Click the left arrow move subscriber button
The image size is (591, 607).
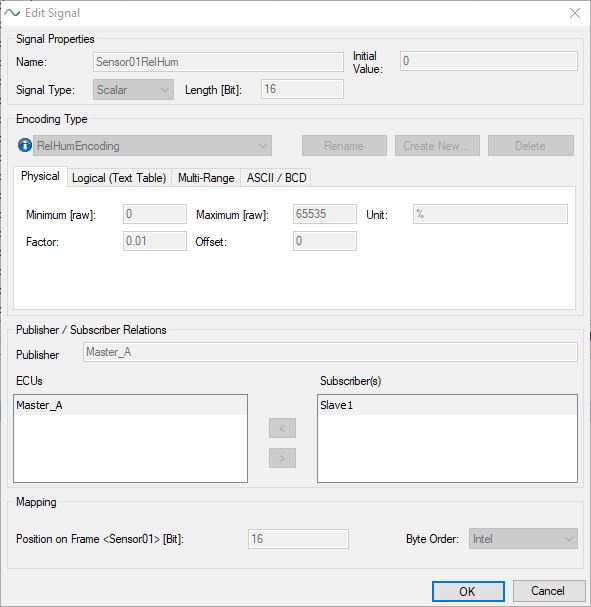coord(282,428)
